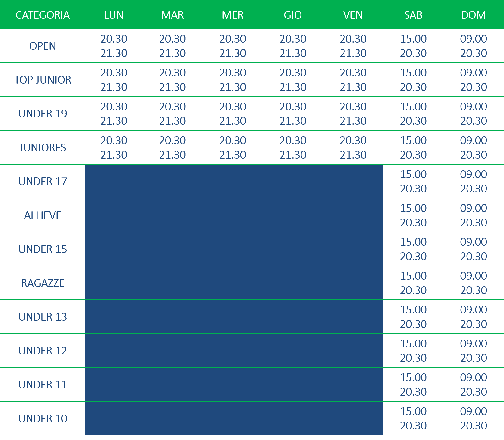
Task: Select the UNDER 17 category label
Action: click(43, 181)
